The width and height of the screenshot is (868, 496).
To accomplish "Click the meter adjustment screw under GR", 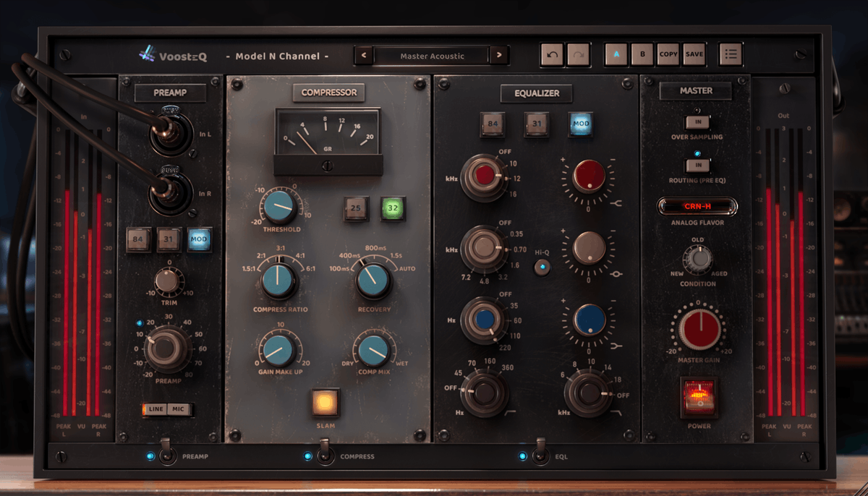I will click(x=328, y=166).
